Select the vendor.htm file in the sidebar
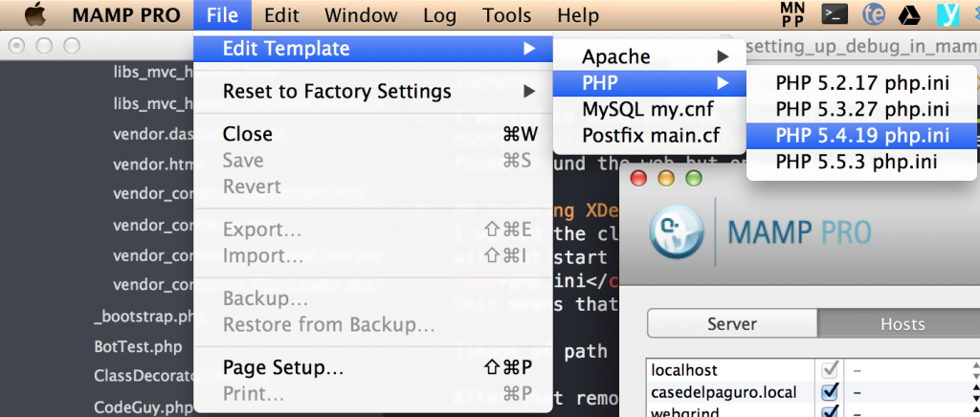980x417 pixels. pyautogui.click(x=154, y=165)
